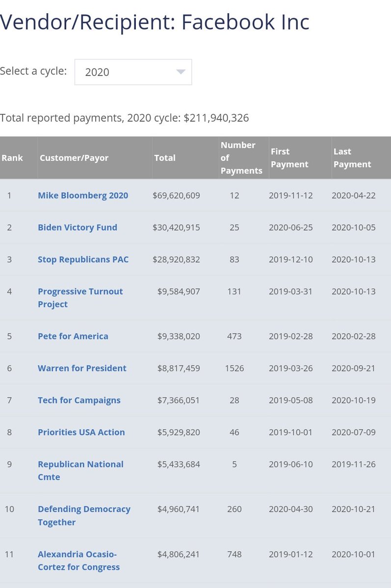Screen dimensions: 391x588
Task: Open the Republican National Cmte link
Action: coord(80,470)
